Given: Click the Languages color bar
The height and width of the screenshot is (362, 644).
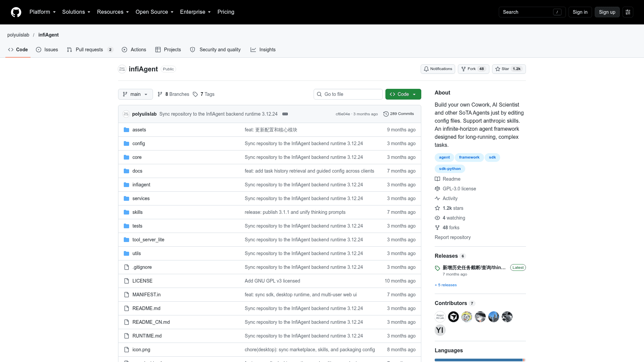Looking at the screenshot, I should tap(480, 360).
